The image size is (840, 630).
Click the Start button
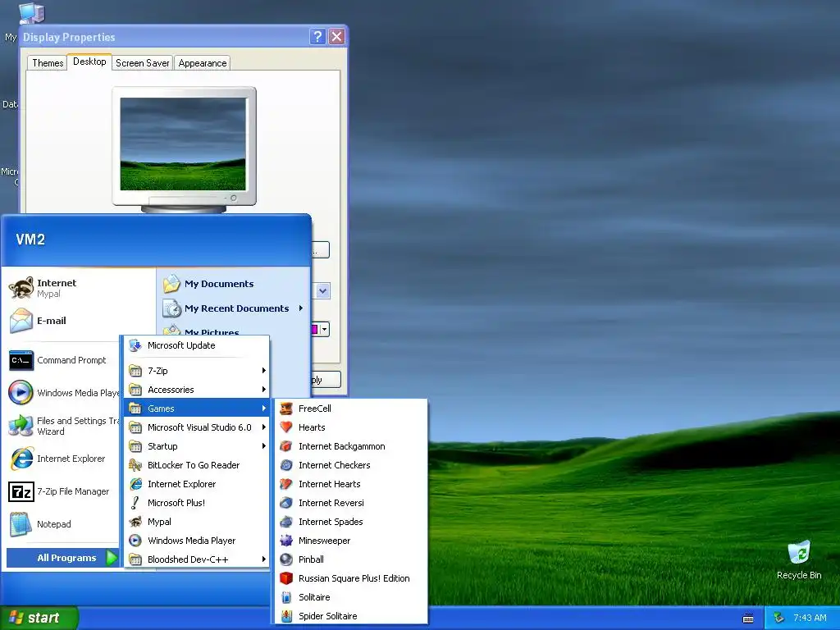pos(39,618)
